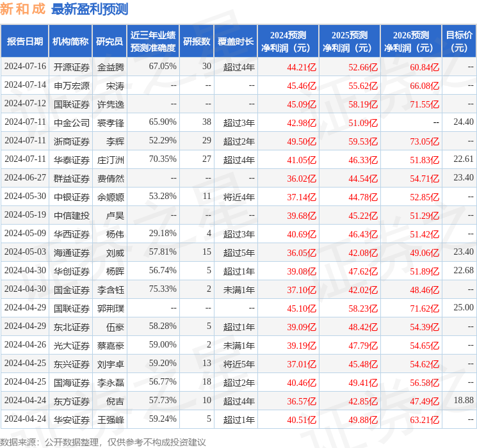This screenshot has height=448, width=477.
Task: Click 华安证券 in the table
Action: pyautogui.click(x=72, y=420)
